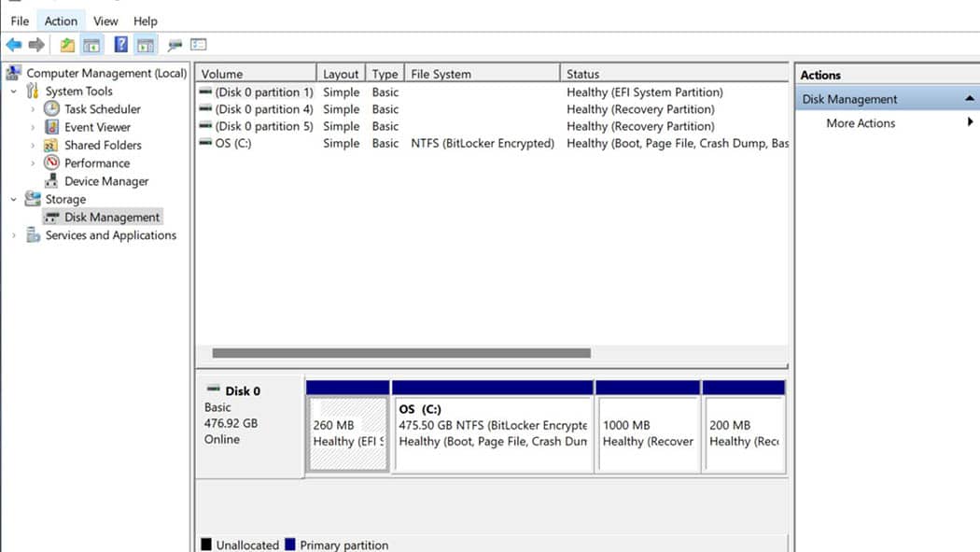The width and height of the screenshot is (980, 552).
Task: Click More Actions in Actions pane
Action: pyautogui.click(x=861, y=123)
